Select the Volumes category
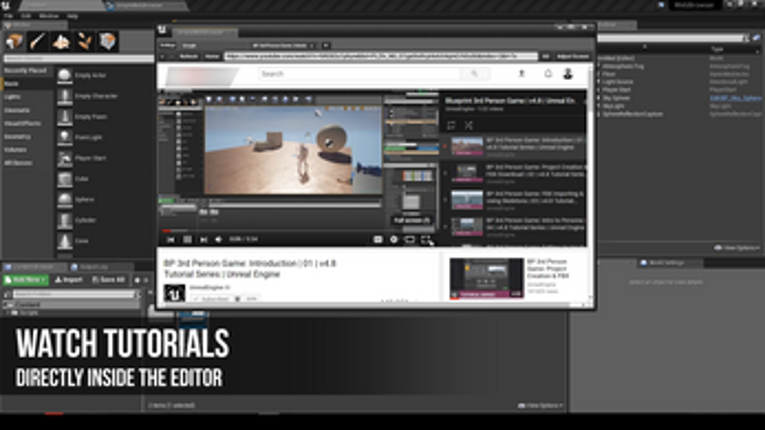This screenshot has height=430, width=765. 16,150
